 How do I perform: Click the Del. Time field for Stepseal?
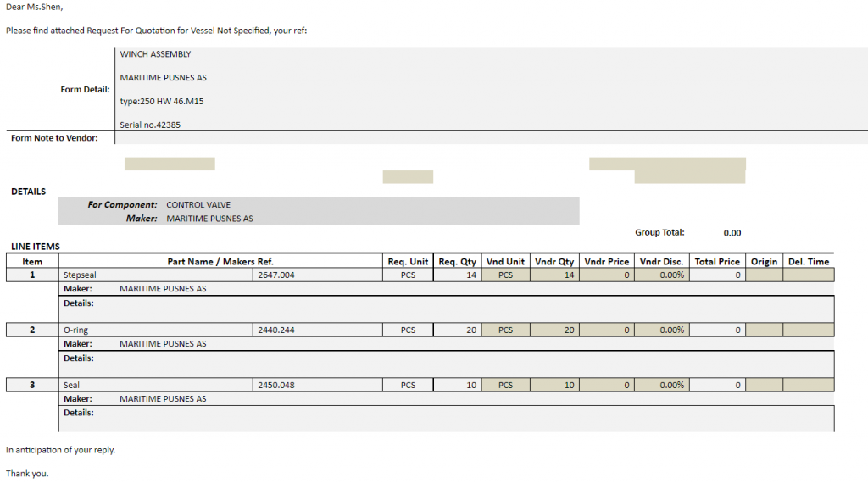[808, 275]
